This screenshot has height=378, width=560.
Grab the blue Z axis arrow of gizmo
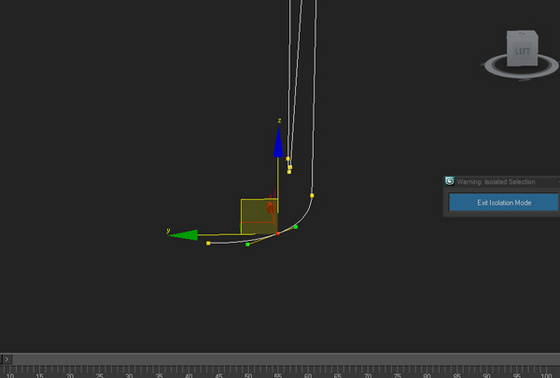[x=278, y=142]
